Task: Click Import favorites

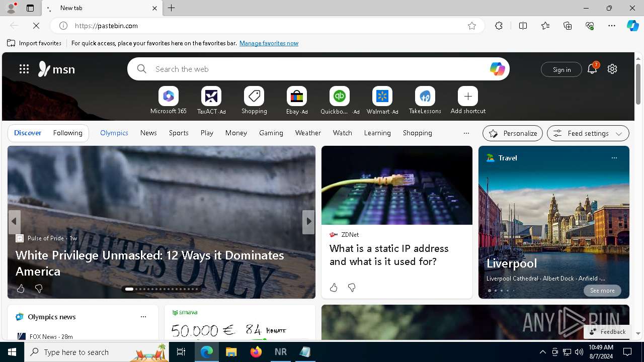Action: point(34,43)
